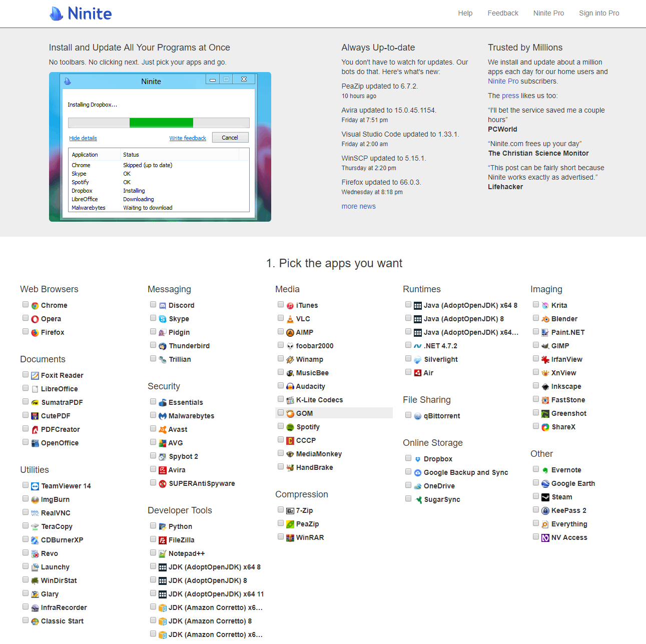Tick the LibreOffice checkbox
This screenshot has width=646, height=644.
point(26,388)
